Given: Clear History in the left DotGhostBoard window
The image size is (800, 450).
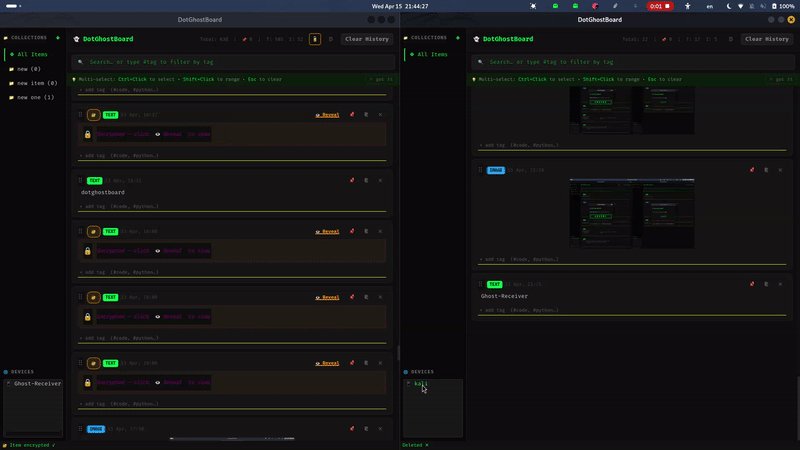Looking at the screenshot, I should click(367, 39).
